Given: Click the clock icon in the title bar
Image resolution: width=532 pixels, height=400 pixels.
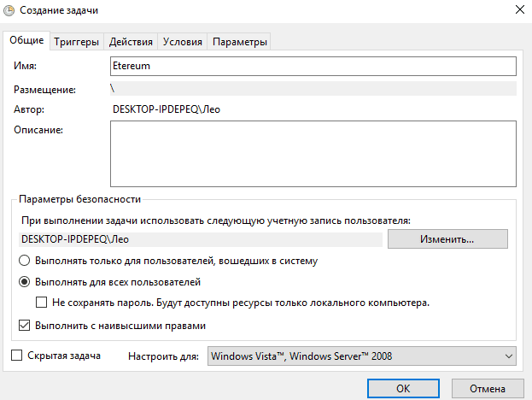Looking at the screenshot, I should (x=10, y=10).
